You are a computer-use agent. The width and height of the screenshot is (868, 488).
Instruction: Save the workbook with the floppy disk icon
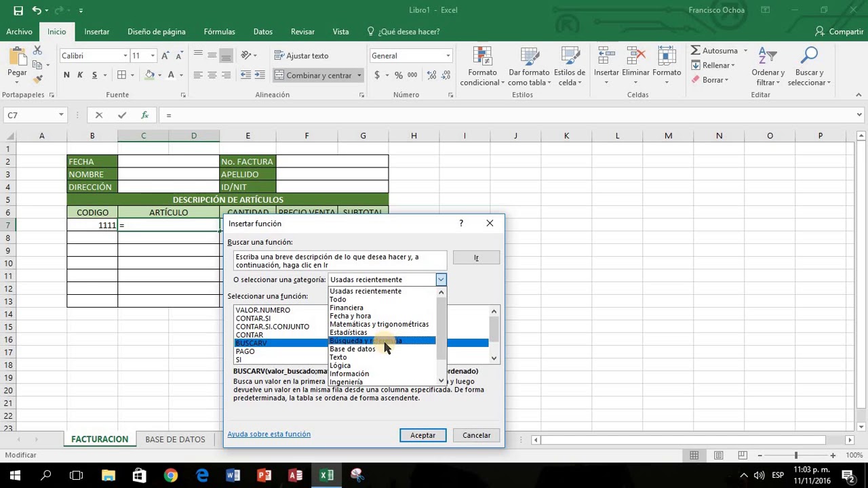point(18,10)
